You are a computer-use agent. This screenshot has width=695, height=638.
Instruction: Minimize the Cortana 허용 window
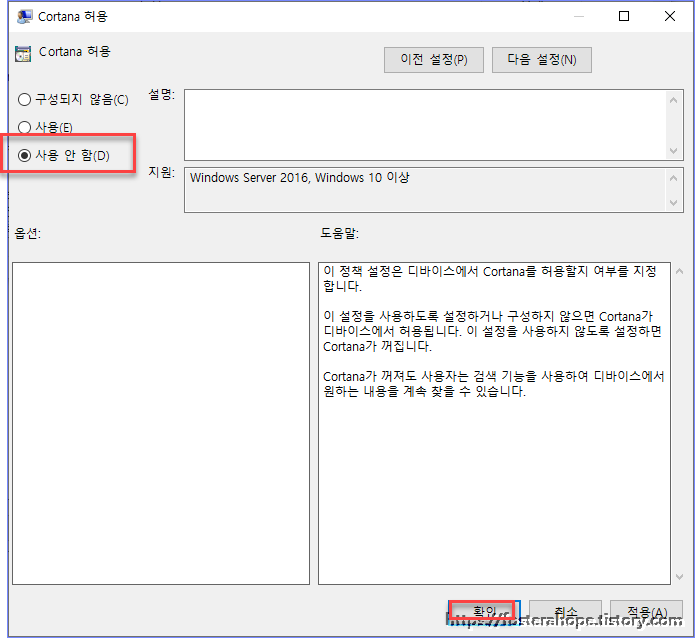pos(578,16)
